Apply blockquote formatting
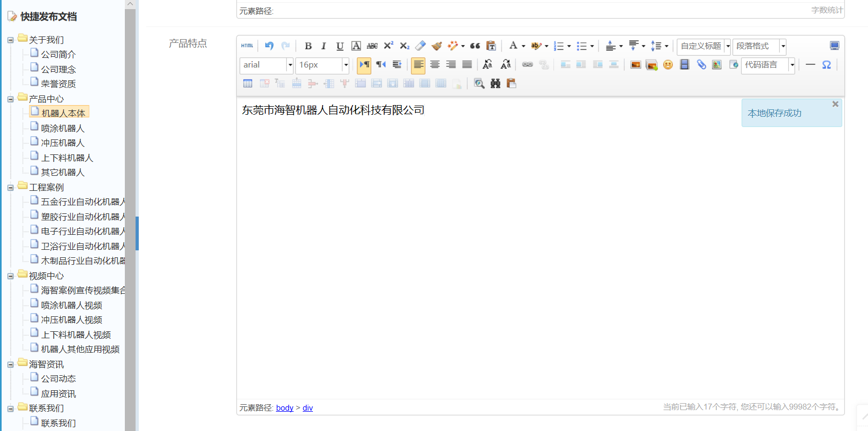The width and height of the screenshot is (868, 431). click(475, 46)
